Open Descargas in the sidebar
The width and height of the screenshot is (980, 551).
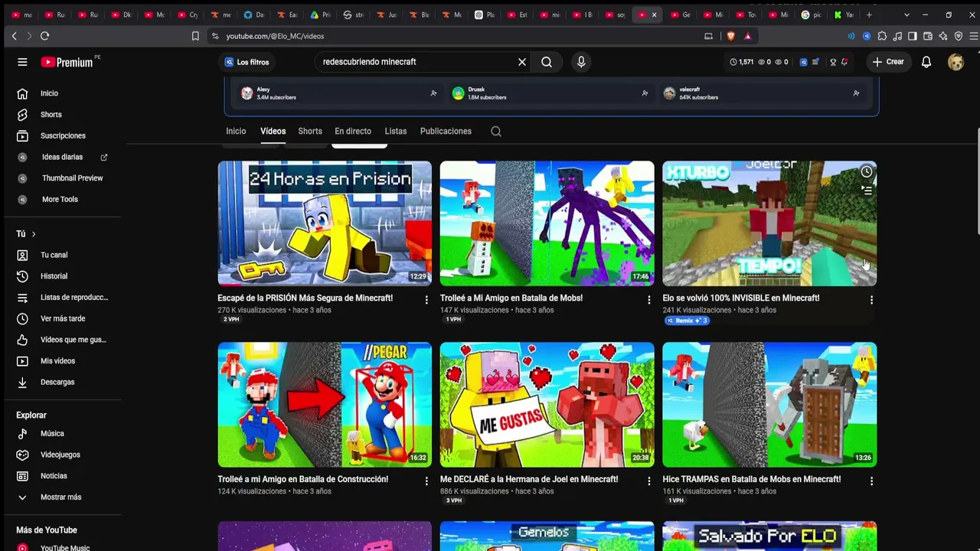62,383
